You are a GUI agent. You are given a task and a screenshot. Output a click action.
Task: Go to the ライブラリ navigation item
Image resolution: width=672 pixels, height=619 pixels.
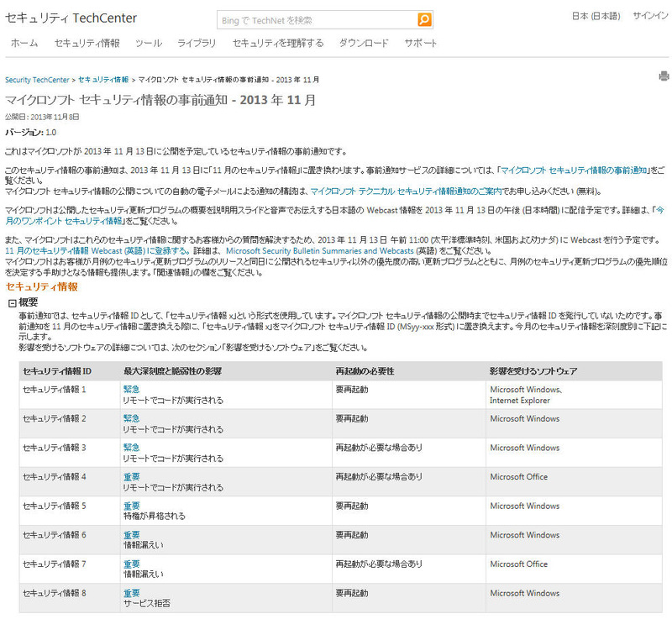(197, 43)
